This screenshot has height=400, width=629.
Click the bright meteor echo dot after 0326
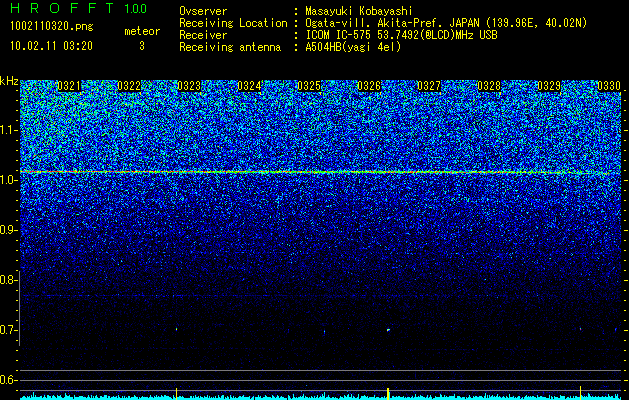[388, 330]
